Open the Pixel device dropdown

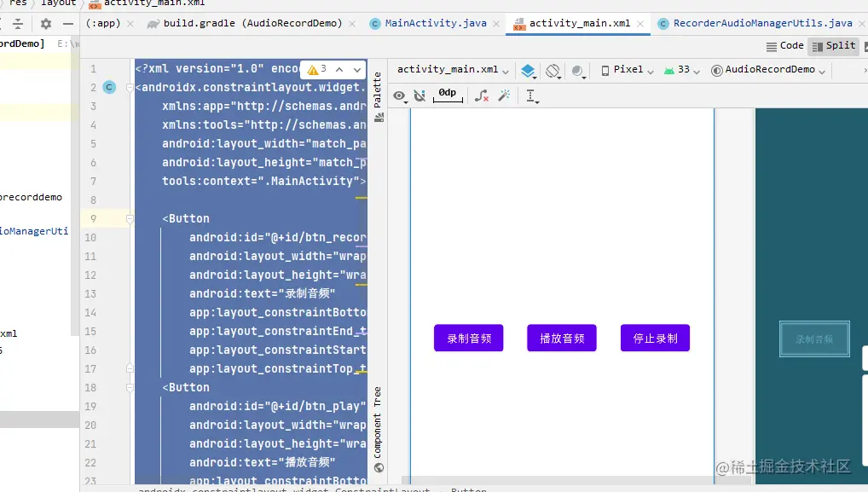[x=628, y=70]
